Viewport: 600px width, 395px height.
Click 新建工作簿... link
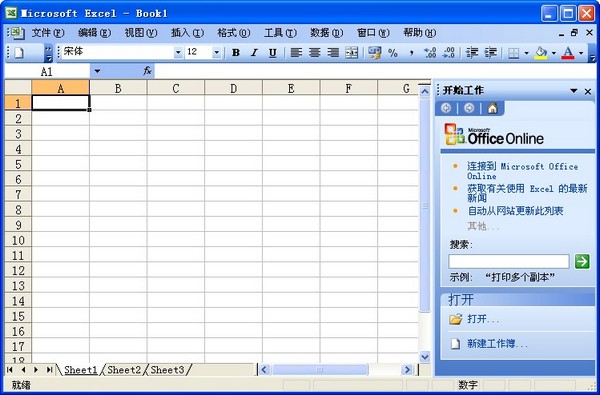(497, 344)
